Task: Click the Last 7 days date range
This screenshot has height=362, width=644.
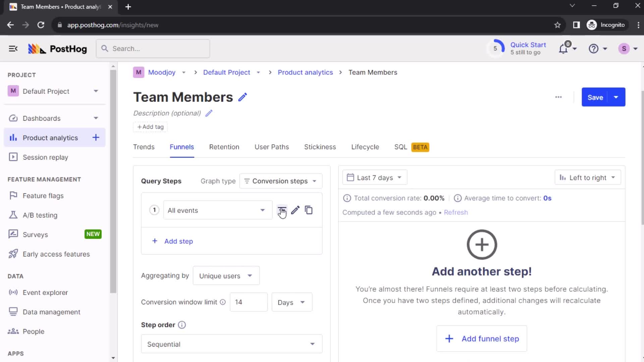Action: pos(374,177)
